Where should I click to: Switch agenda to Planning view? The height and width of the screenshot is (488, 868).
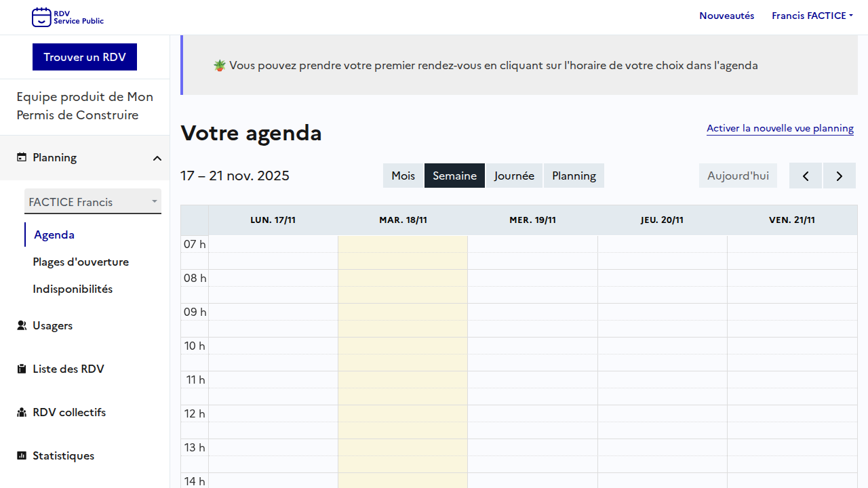[574, 176]
